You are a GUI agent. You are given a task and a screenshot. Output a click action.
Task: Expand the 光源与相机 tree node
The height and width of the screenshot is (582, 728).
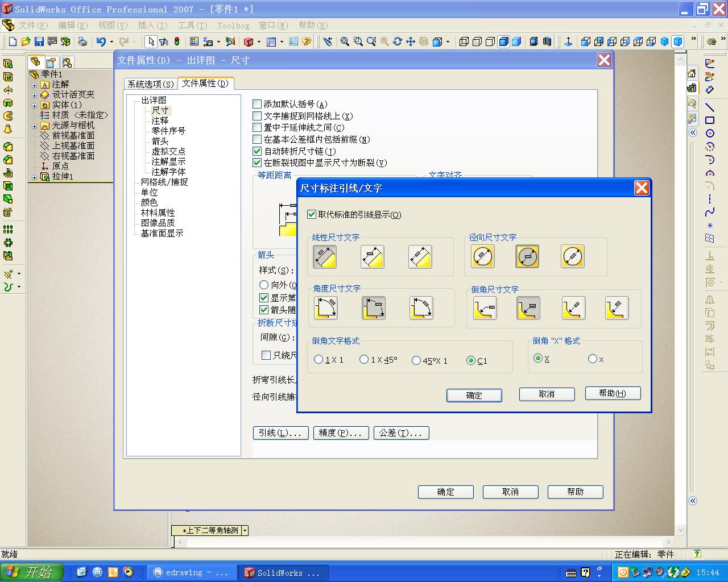coord(35,126)
